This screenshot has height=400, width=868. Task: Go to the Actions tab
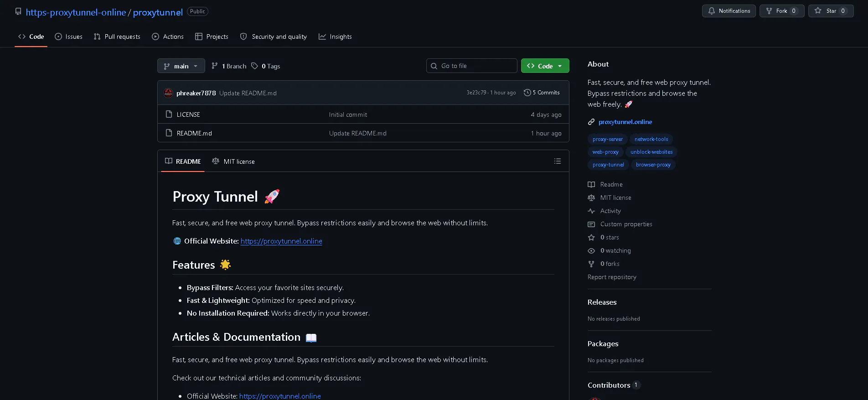168,36
